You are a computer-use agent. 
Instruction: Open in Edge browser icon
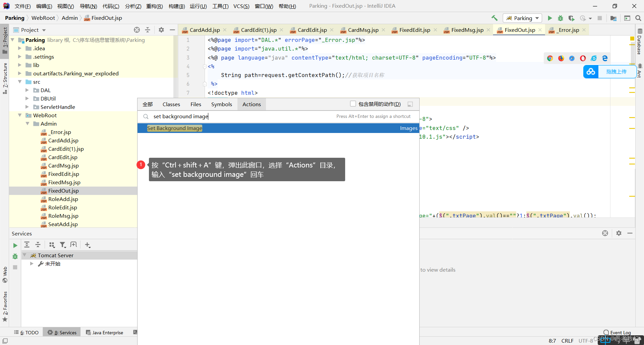pos(605,58)
